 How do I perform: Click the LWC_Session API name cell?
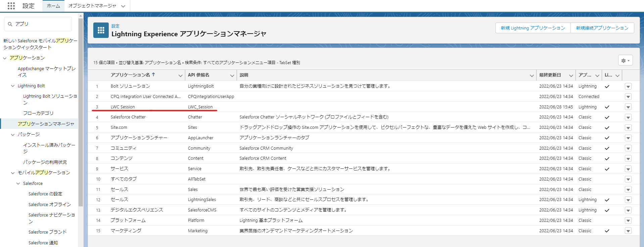(x=200, y=107)
